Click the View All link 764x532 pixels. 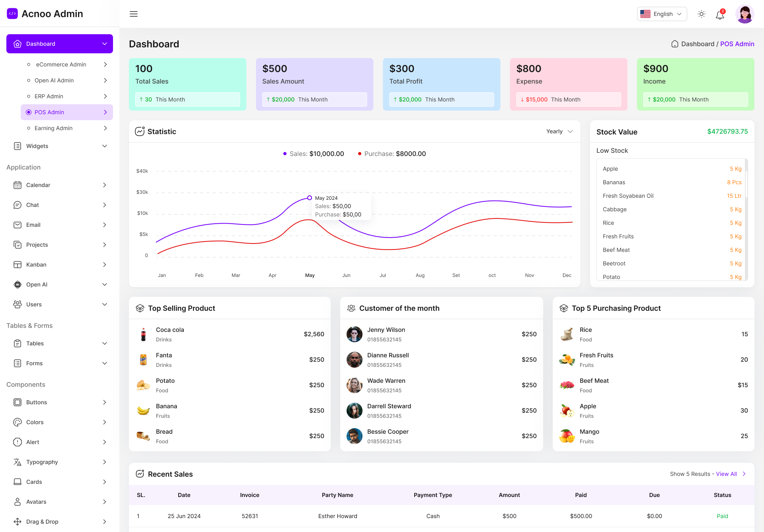pyautogui.click(x=726, y=474)
